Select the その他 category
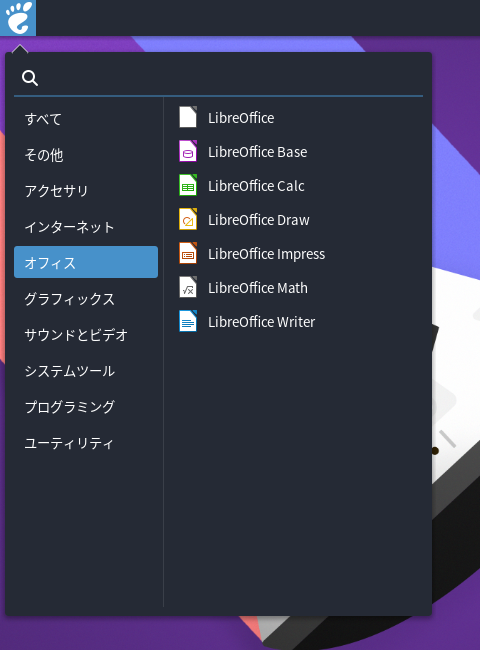This screenshot has height=650, width=480. click(x=86, y=155)
